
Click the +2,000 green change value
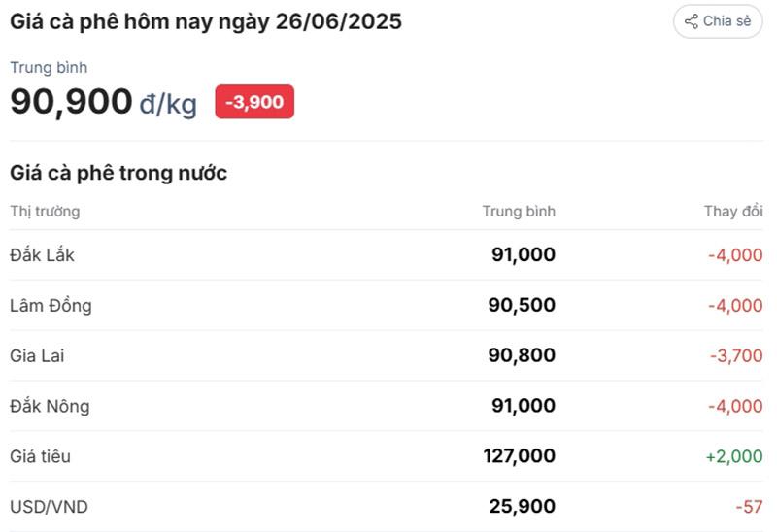735,456
